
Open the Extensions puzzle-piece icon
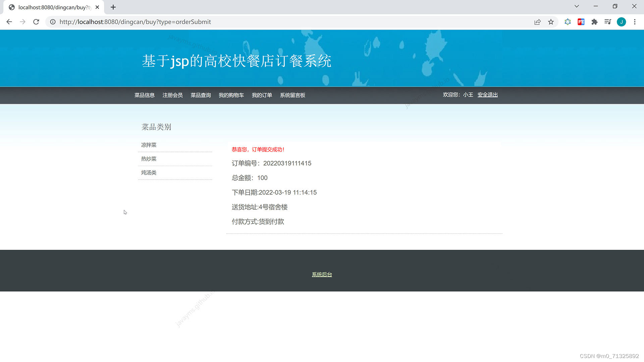(594, 22)
